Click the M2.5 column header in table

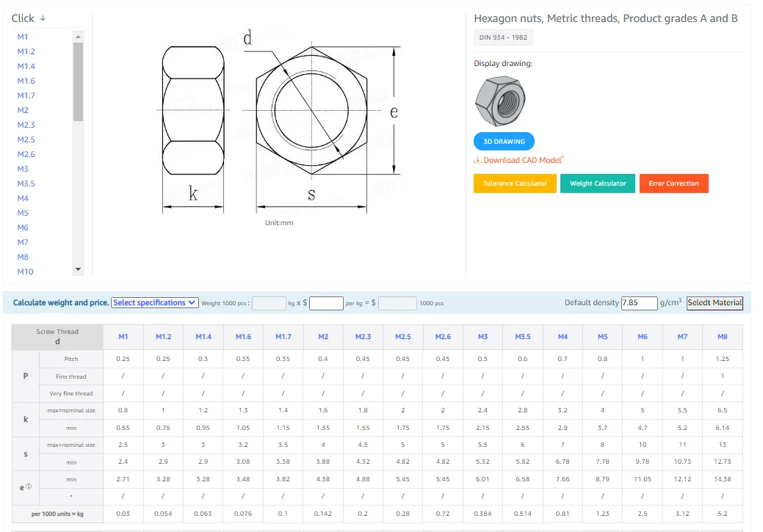402,337
